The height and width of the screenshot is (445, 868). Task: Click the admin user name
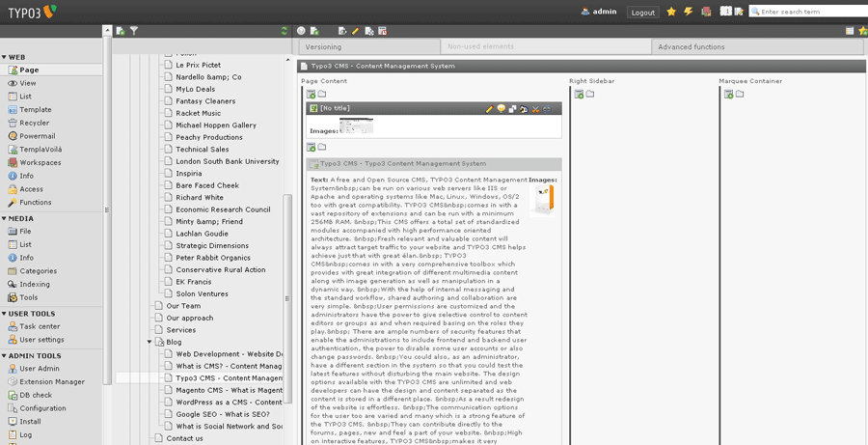tap(604, 11)
